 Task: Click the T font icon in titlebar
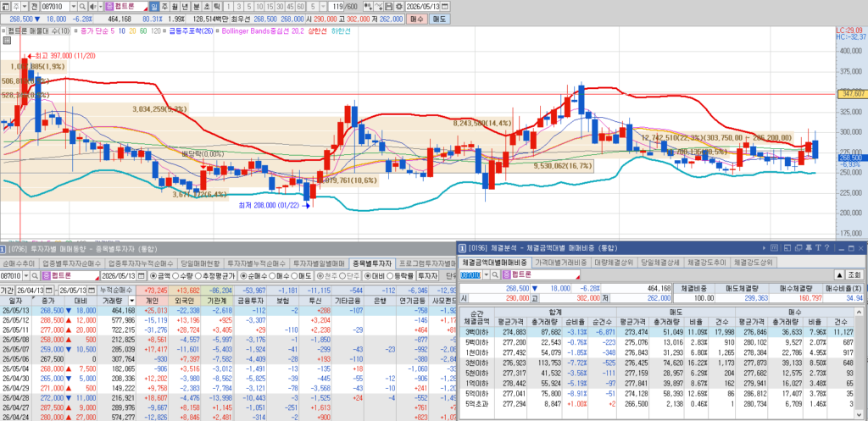(x=818, y=248)
